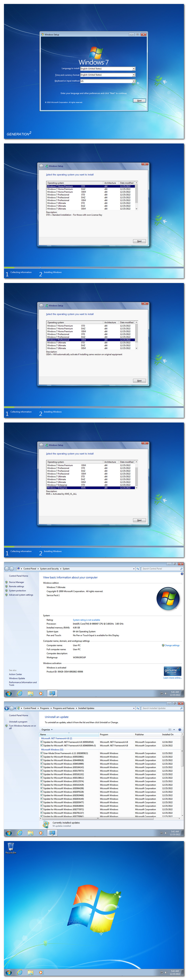
Task: Click Learn more online under genuine badge
Action: point(172,678)
